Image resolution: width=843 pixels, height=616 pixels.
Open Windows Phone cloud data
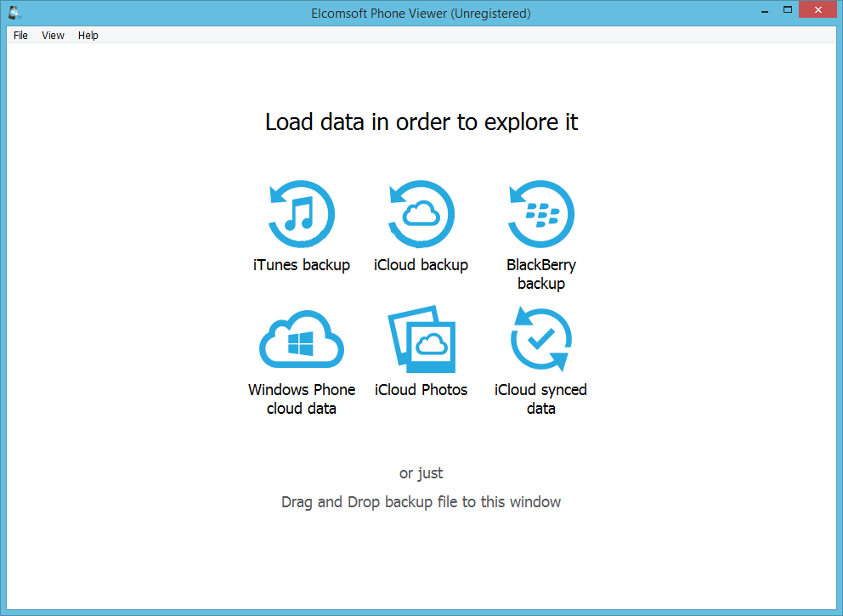302,339
